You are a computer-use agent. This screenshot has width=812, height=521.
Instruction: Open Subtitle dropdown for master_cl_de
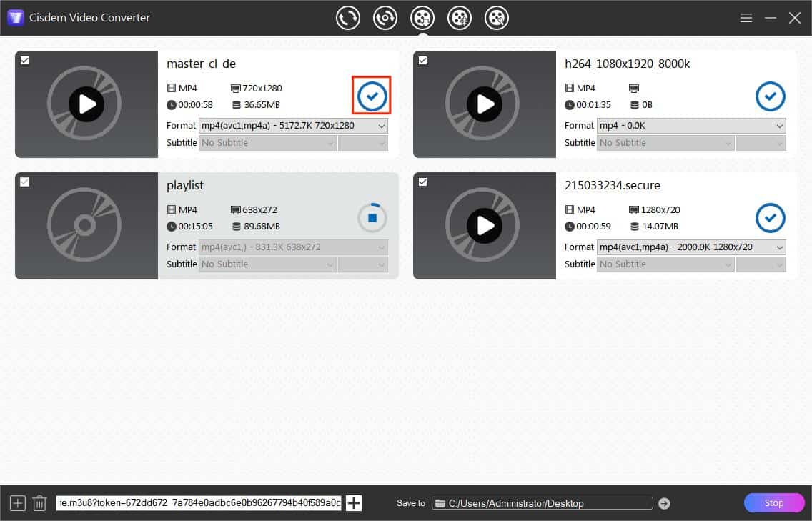coord(267,143)
